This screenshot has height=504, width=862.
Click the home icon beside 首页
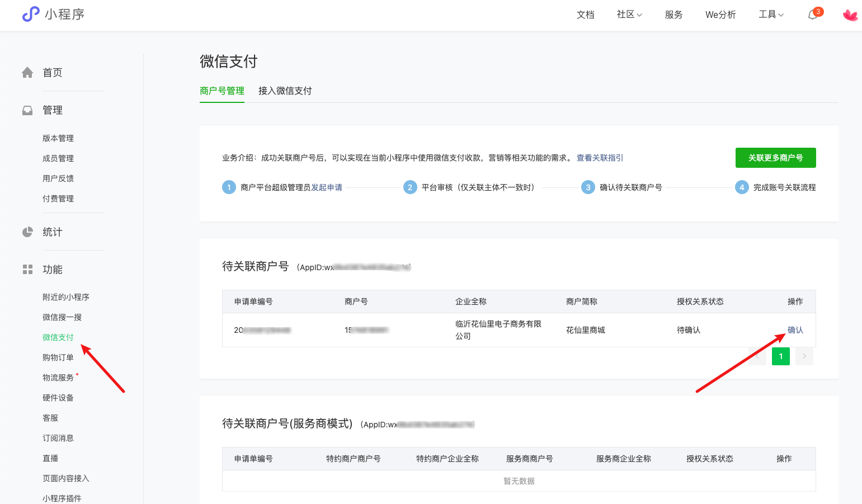pos(27,73)
